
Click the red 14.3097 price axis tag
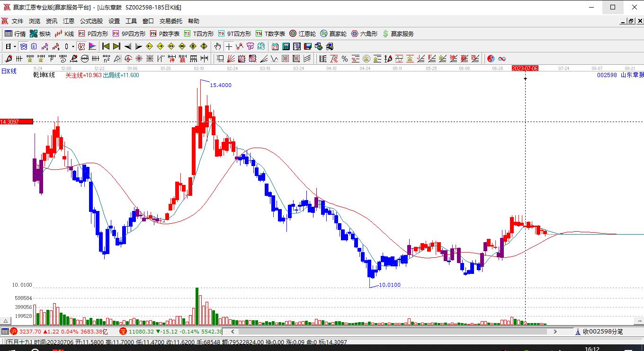[17, 122]
